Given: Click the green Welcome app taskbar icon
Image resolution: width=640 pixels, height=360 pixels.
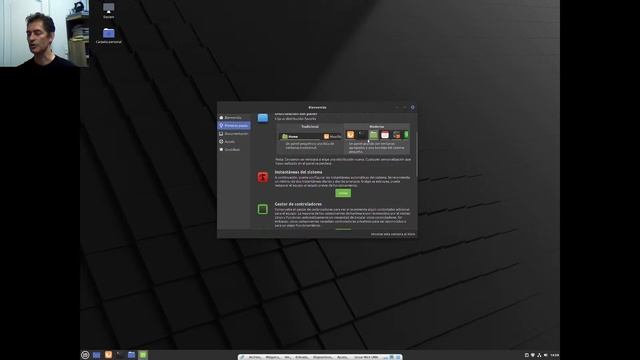Looking at the screenshot, I should coord(143,355).
